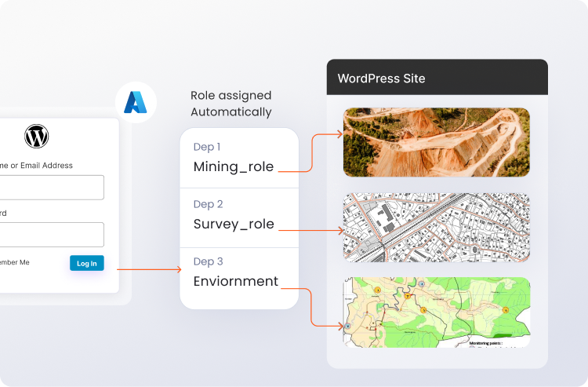This screenshot has width=588, height=387.
Task: Focus the Email Address input field
Action: pos(52,188)
